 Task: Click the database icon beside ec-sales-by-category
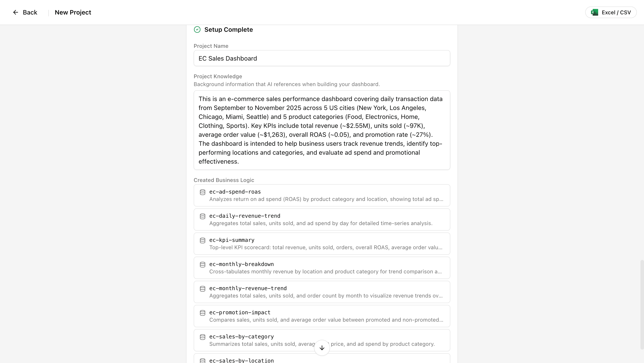pyautogui.click(x=203, y=337)
